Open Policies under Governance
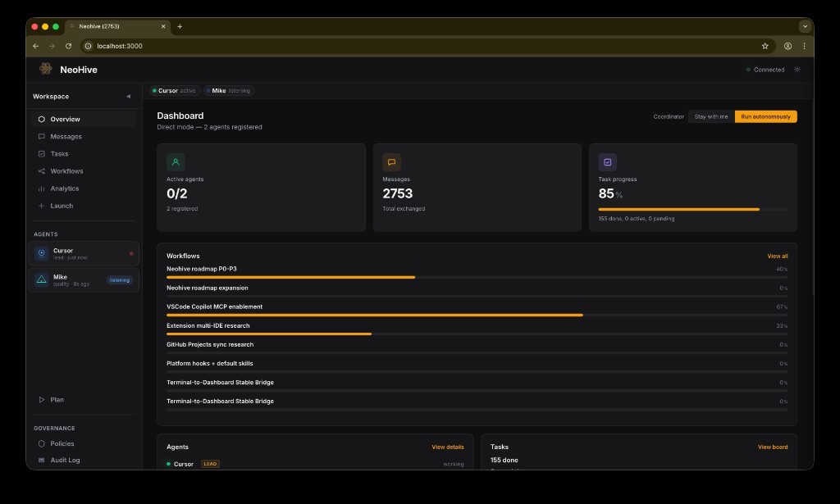The image size is (840, 504). pyautogui.click(x=84, y=443)
